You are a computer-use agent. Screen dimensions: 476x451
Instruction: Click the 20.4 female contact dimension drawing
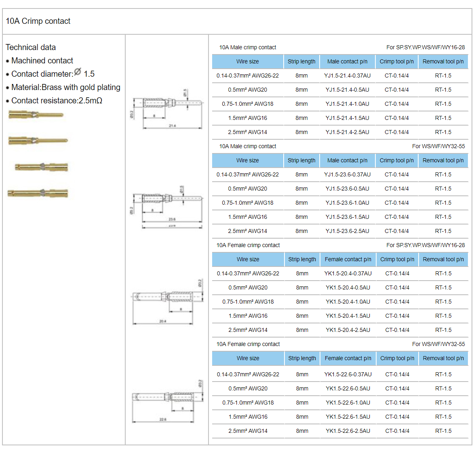click(x=167, y=302)
